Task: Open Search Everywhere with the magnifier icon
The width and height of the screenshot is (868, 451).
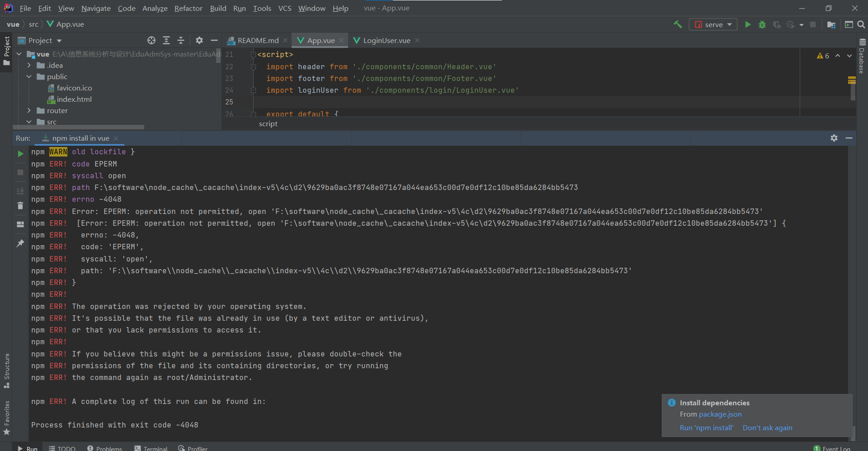Action: 861,24
